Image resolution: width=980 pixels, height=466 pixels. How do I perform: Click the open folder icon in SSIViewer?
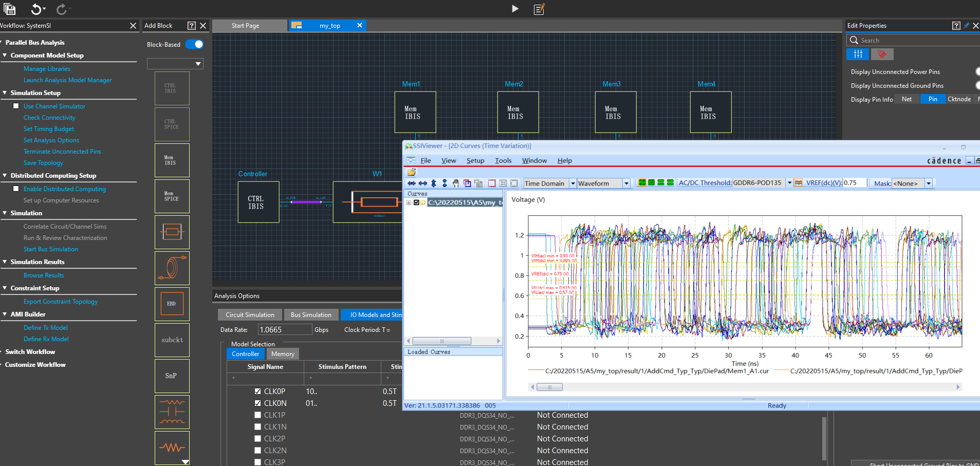click(x=412, y=172)
